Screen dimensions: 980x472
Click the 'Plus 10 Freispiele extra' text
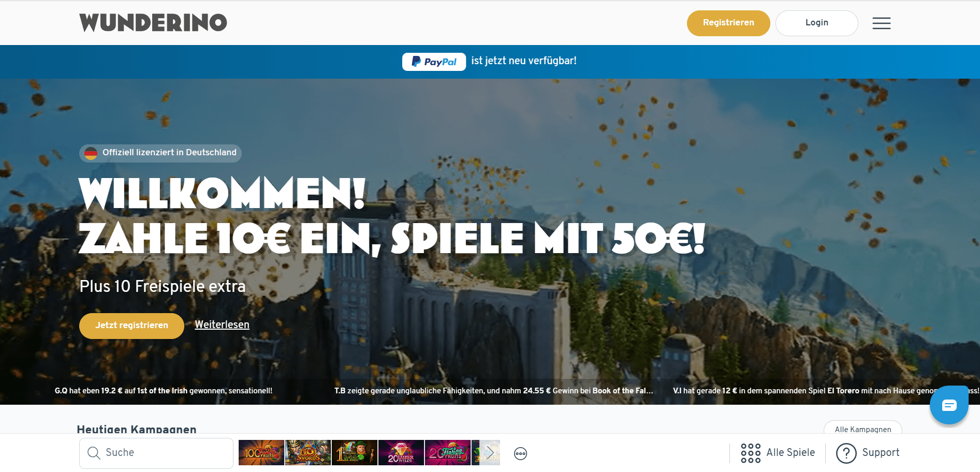(x=163, y=286)
